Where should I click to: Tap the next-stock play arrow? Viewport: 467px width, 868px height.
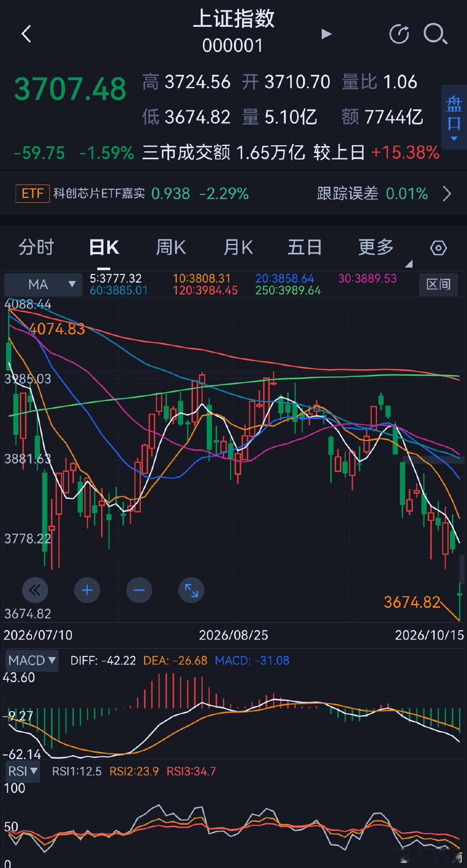tap(326, 34)
